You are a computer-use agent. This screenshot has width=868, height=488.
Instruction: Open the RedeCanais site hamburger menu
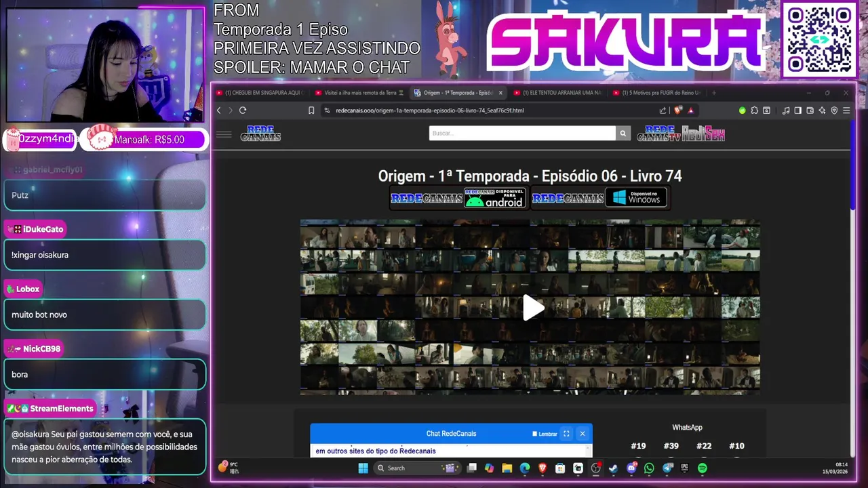[224, 134]
